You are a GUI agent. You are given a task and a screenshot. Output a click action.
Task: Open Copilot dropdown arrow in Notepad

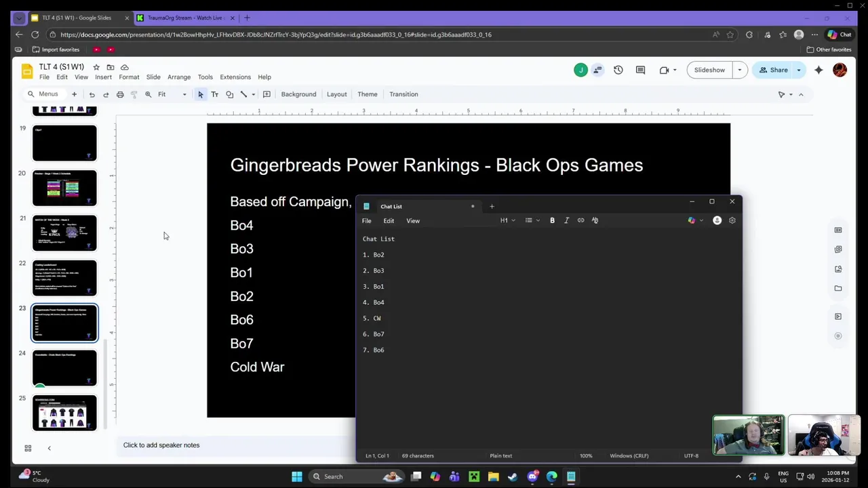701,220
